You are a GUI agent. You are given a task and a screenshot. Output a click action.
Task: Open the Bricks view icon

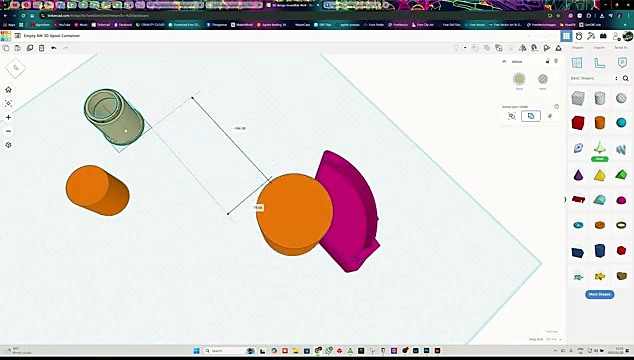point(603,36)
